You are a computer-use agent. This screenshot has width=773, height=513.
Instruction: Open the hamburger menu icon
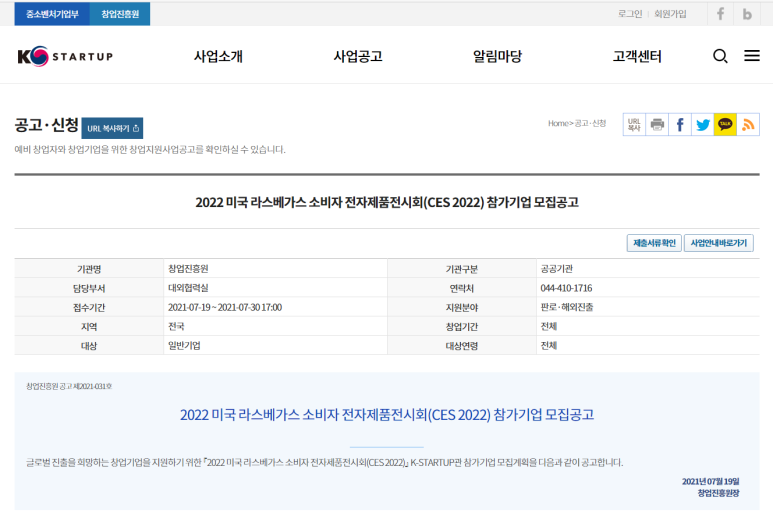click(751, 56)
